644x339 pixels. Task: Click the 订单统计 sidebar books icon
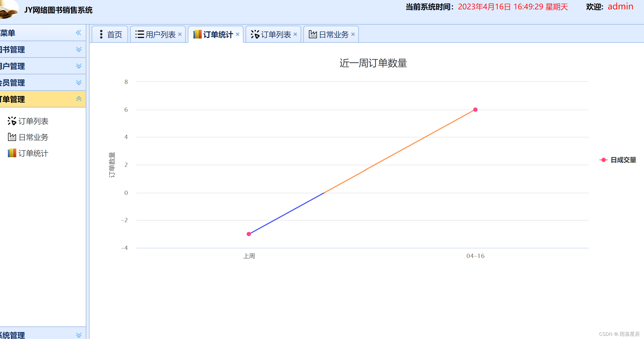pyautogui.click(x=12, y=153)
